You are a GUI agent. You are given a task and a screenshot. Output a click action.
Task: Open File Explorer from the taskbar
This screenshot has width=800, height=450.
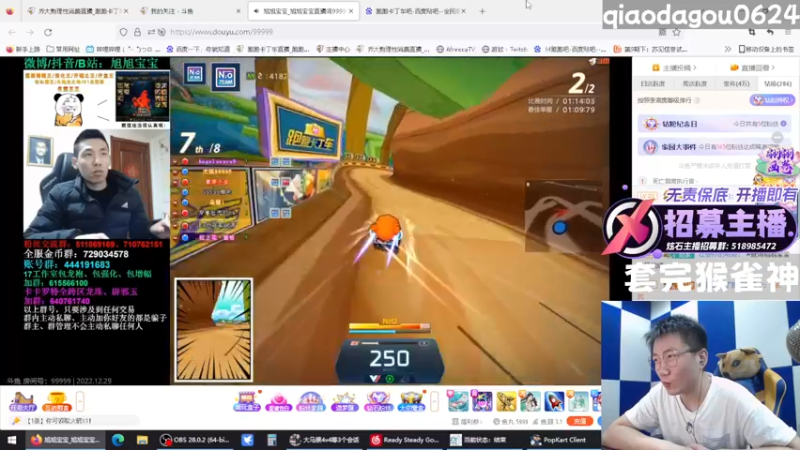click(142, 440)
